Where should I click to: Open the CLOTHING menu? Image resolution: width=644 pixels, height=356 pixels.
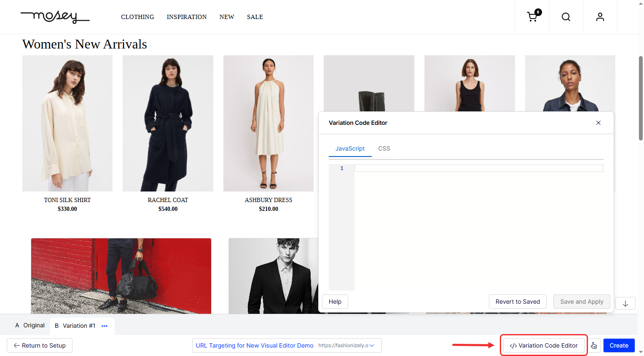coord(137,17)
